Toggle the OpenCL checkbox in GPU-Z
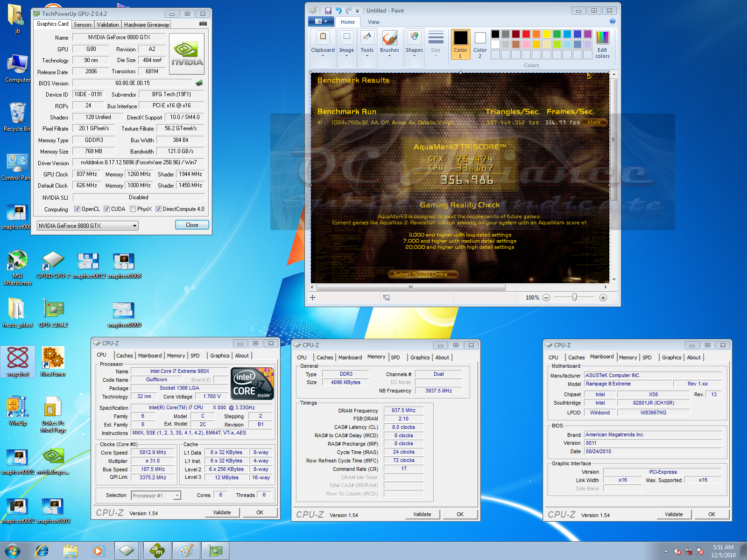Image resolution: width=747 pixels, height=560 pixels. point(78,209)
